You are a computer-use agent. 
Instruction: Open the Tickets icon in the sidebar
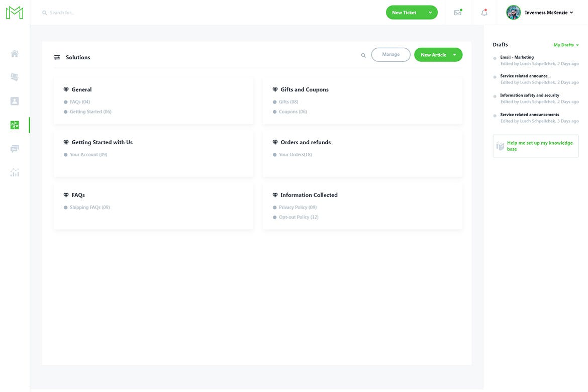click(x=15, y=77)
